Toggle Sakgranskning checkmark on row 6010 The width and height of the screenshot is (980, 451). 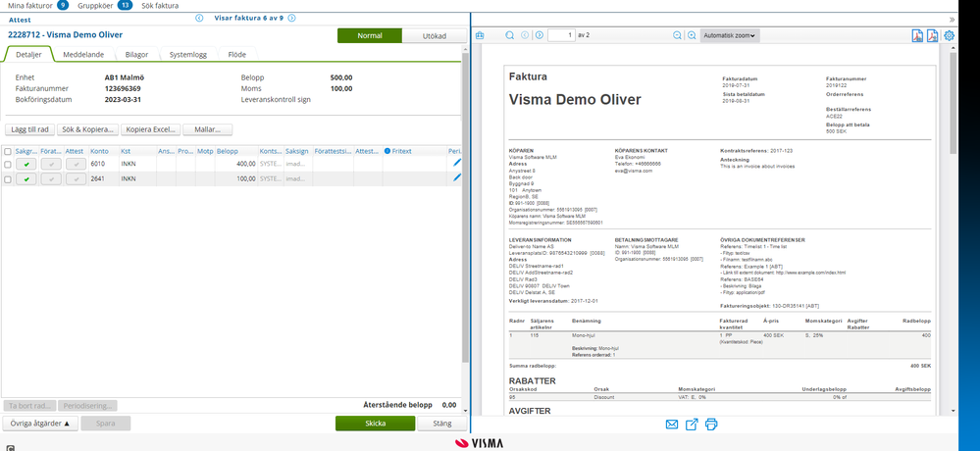(x=26, y=164)
